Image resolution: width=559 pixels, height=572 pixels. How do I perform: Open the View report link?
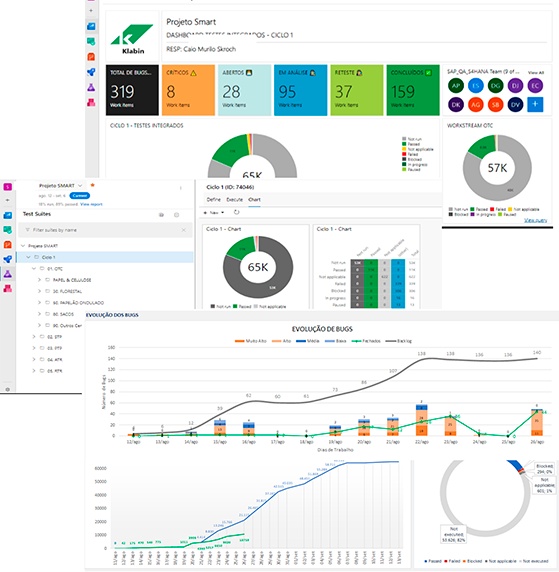[x=91, y=204]
